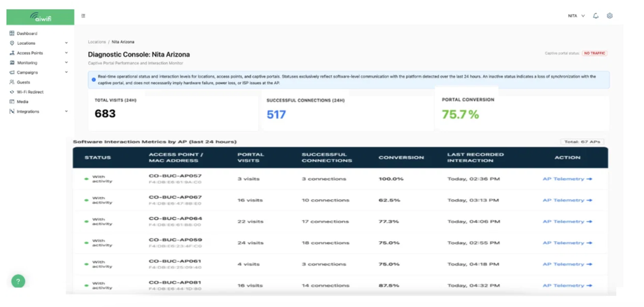
Task: Open the Dashboard sidebar icon
Action: [12, 33]
